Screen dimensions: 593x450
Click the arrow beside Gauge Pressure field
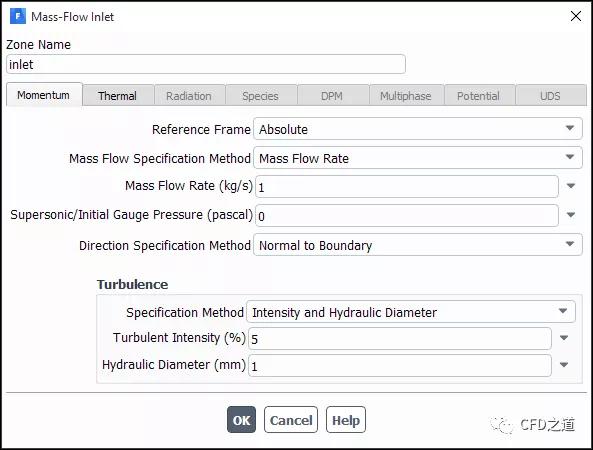coord(571,215)
